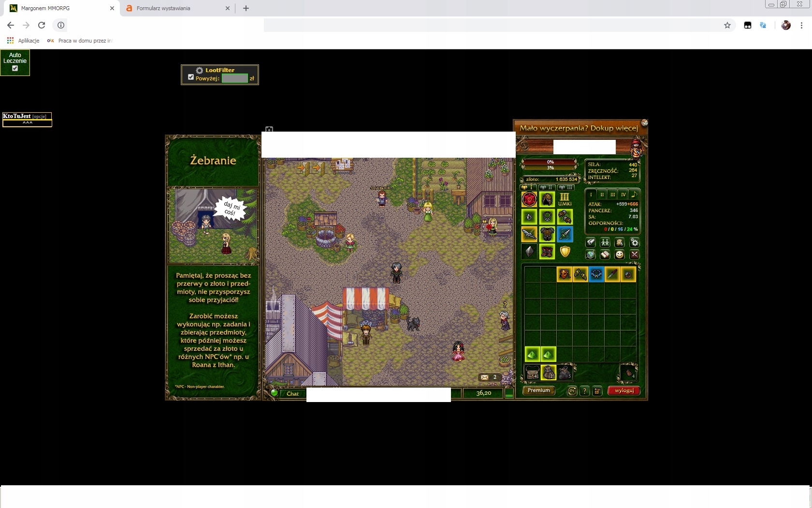Open the quest log scroll icon
This screenshot has width=812, height=508.
pos(620,242)
